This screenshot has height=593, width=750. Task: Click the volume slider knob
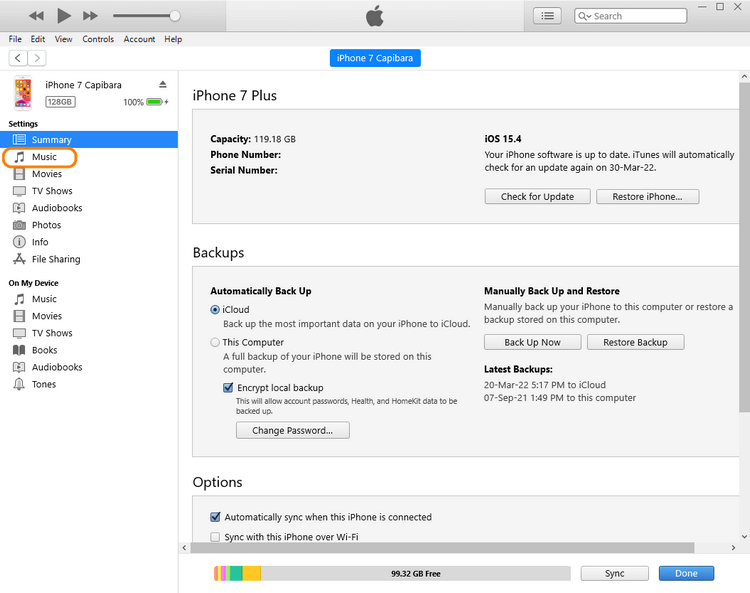[x=175, y=16]
